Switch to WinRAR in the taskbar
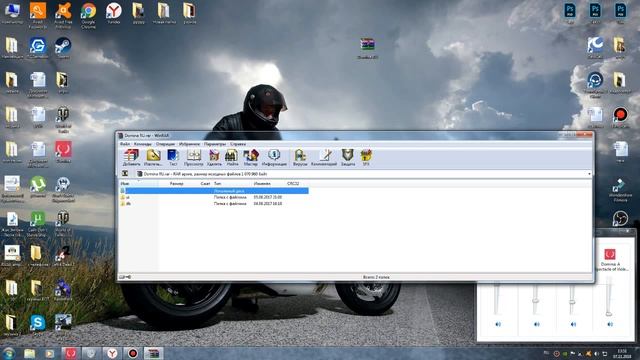The width and height of the screenshot is (640, 360). pos(153,353)
